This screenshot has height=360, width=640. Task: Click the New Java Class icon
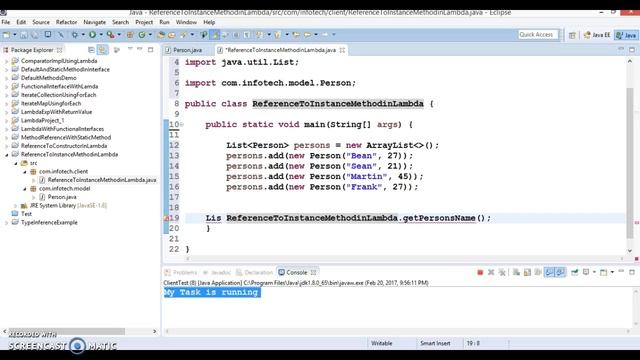[x=142, y=35]
